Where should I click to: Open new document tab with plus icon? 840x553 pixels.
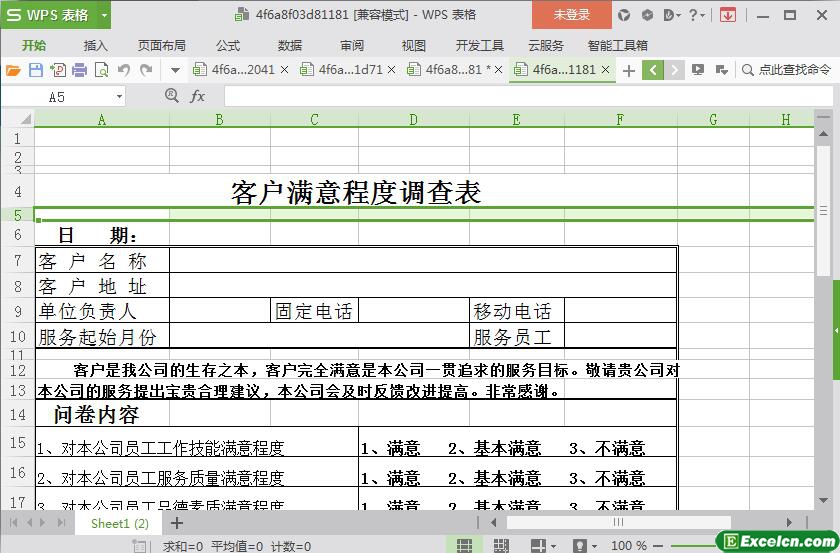pyautogui.click(x=628, y=70)
